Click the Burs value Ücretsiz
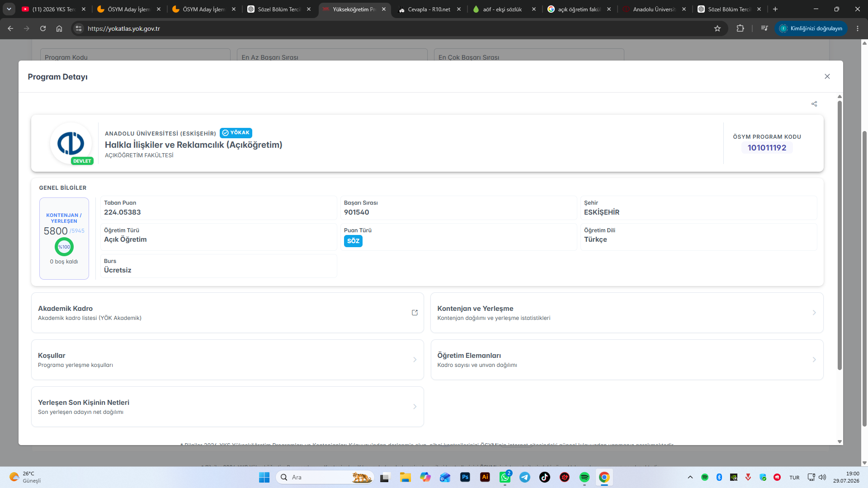The image size is (868, 488). click(x=118, y=270)
